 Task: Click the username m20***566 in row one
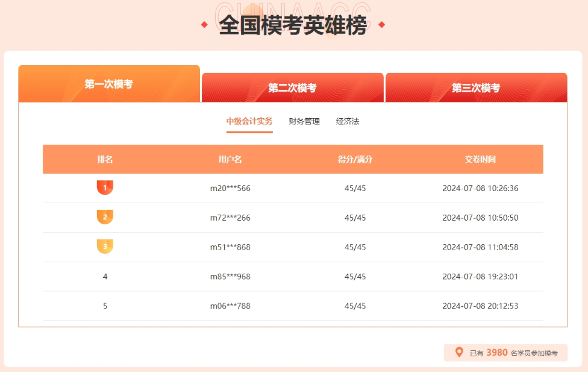230,188
